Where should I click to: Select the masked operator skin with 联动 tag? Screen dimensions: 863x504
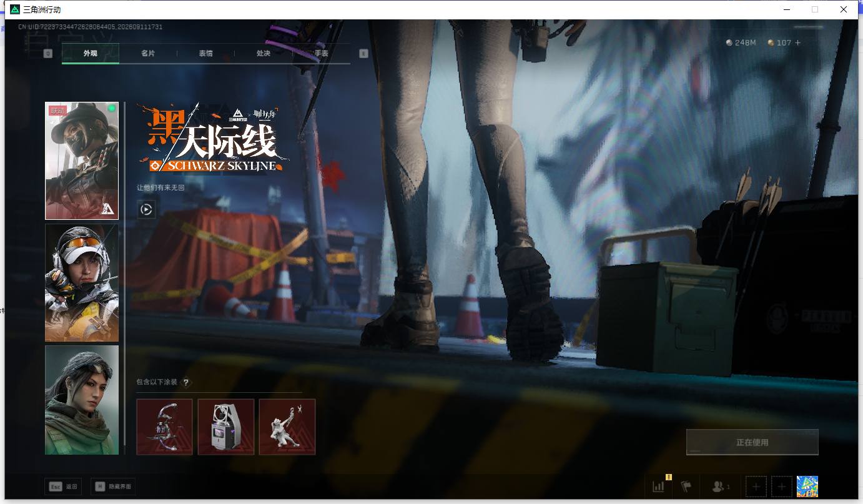click(x=82, y=161)
